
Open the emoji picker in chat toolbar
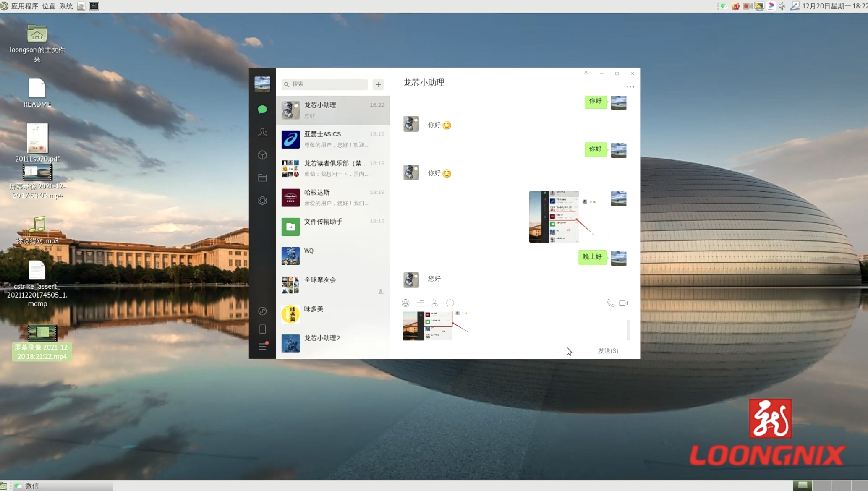click(x=405, y=303)
